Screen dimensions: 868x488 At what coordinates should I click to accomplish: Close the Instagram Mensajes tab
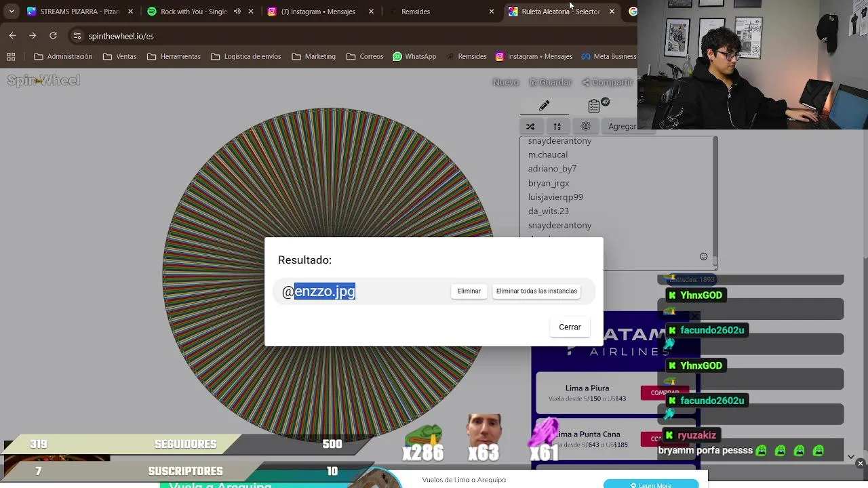[x=371, y=12]
